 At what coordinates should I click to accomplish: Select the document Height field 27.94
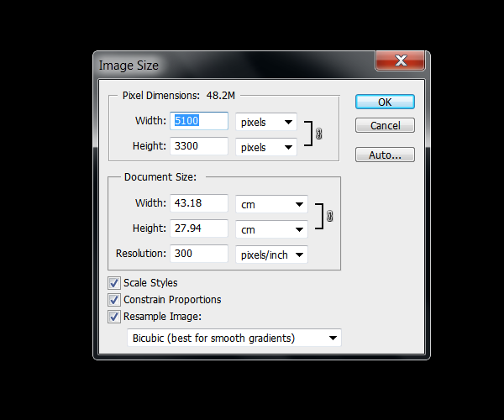coord(200,229)
